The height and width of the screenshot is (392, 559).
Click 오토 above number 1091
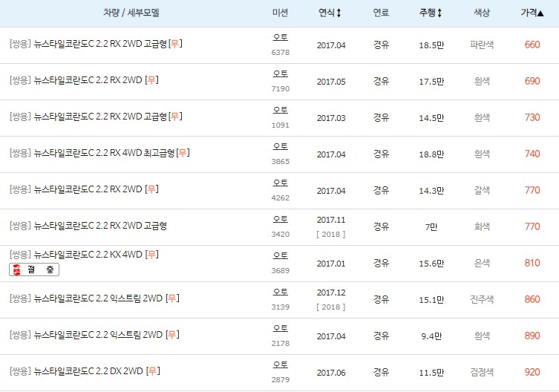280,110
